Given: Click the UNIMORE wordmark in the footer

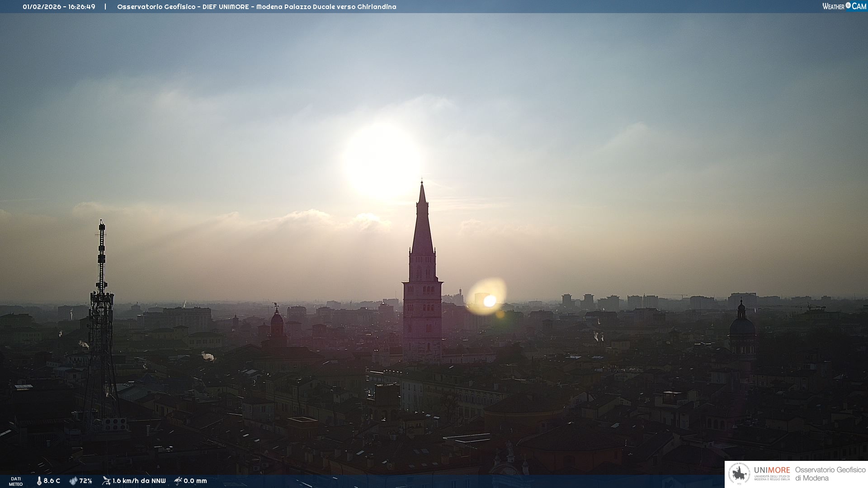Looking at the screenshot, I should [772, 470].
